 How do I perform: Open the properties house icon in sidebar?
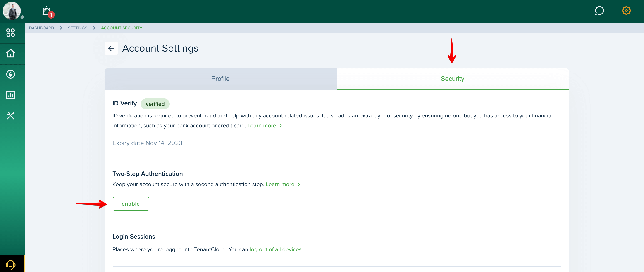10,53
